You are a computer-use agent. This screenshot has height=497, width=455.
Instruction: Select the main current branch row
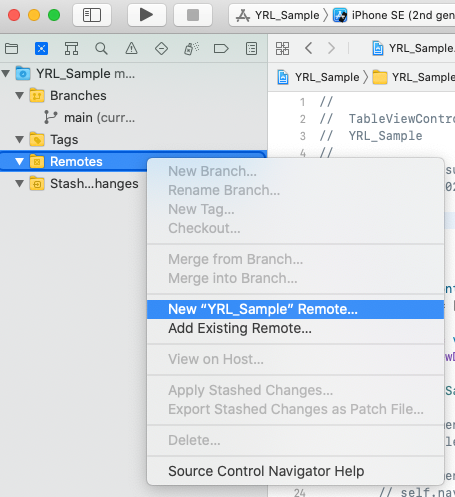point(133,118)
